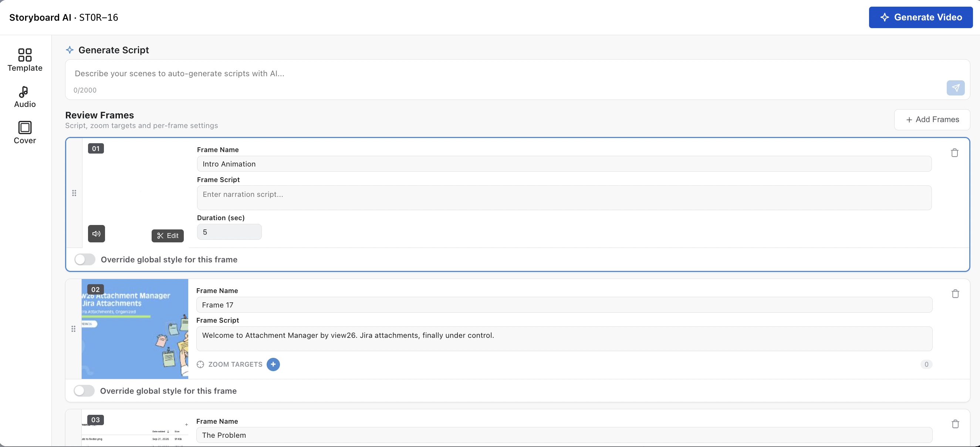Click the Add Frames button
Viewport: 980px width, 447px height.
932,120
